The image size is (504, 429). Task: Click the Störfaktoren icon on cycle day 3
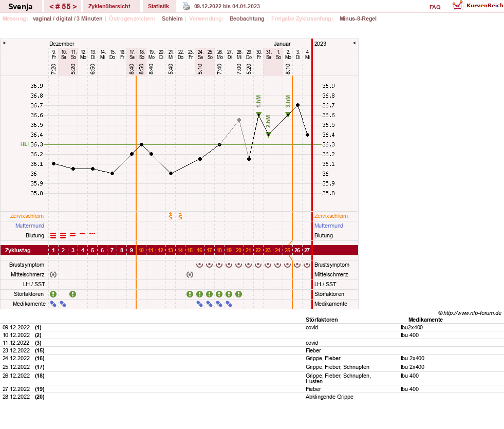pyautogui.click(x=73, y=294)
